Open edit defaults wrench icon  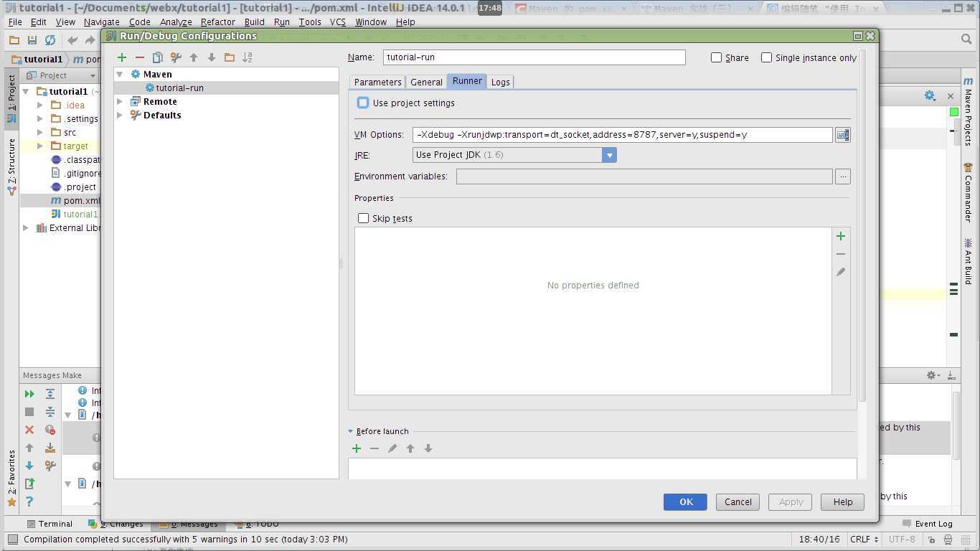click(x=176, y=57)
